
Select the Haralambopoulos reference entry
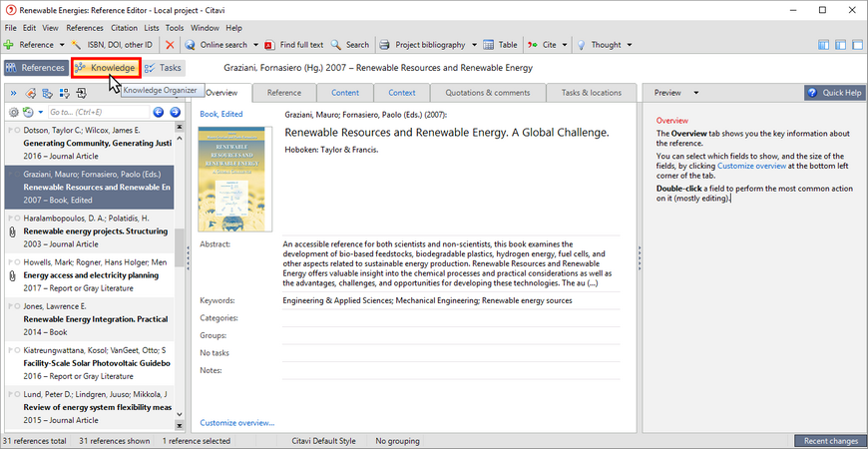click(90, 231)
